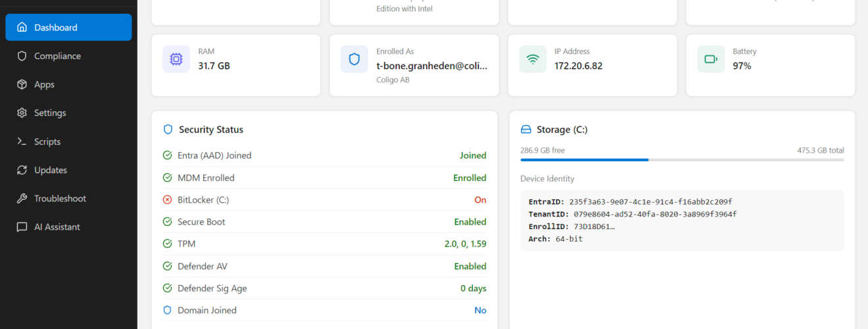868x329 pixels.
Task: Open Apps in the sidebar
Action: pos(44,84)
